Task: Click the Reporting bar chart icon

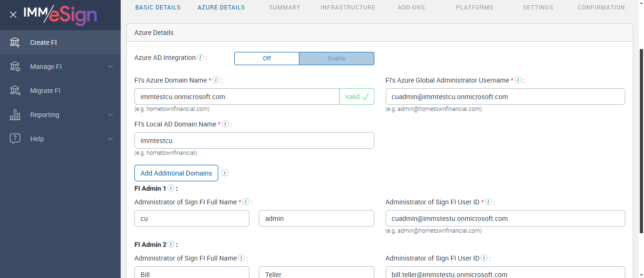Action: click(15, 115)
